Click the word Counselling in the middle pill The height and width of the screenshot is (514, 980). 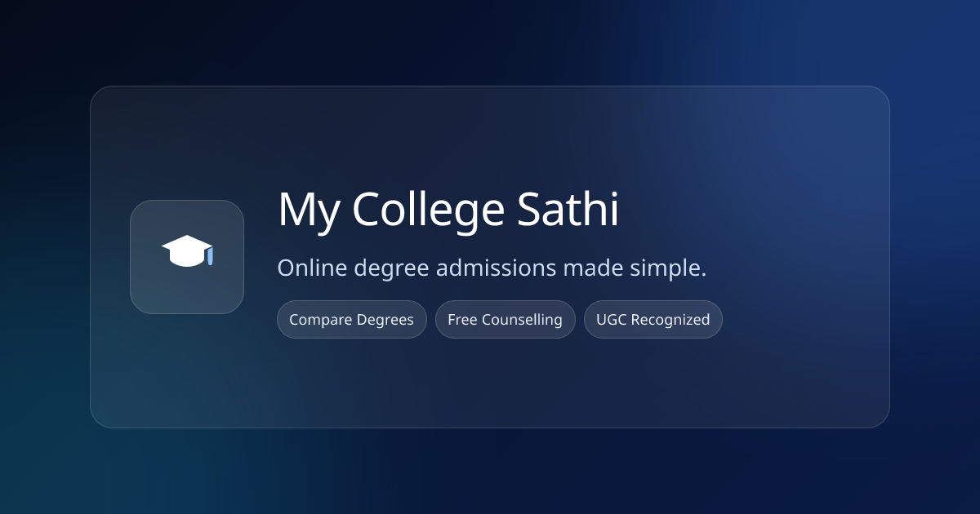[522, 320]
